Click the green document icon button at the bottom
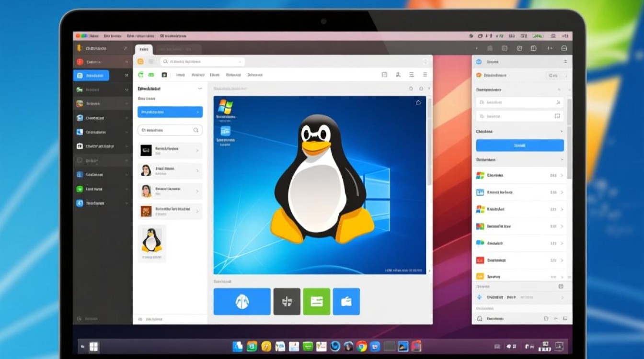Viewport: 644px width, 359px height. 317,302
